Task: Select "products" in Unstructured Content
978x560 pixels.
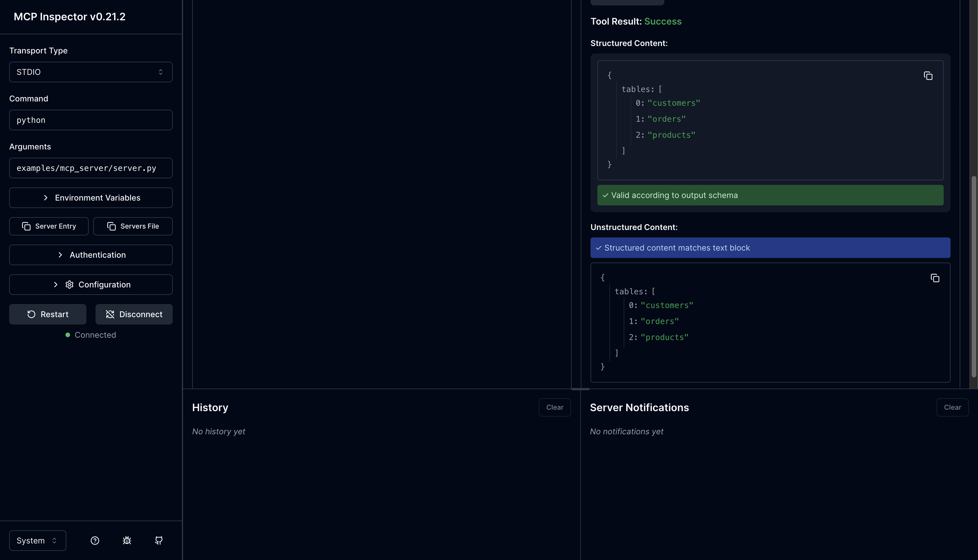Action: 664,337
